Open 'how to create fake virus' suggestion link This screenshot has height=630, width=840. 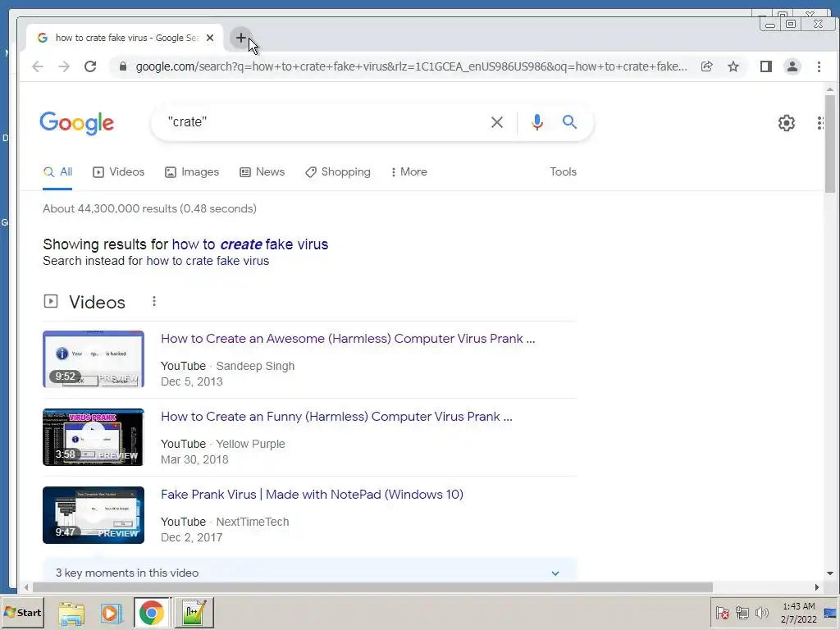tap(249, 244)
